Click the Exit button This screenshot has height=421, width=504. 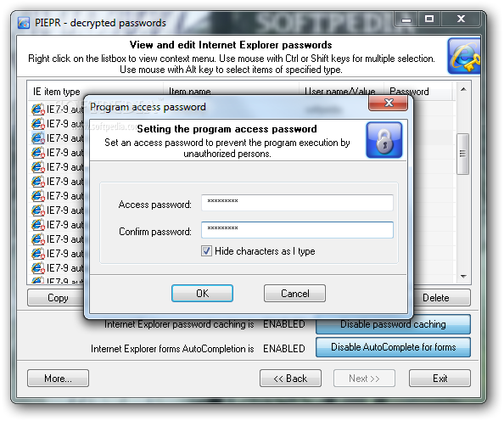click(440, 379)
